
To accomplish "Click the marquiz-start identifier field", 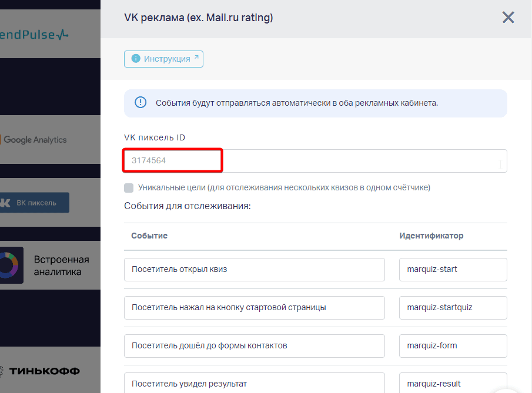I will tap(453, 270).
